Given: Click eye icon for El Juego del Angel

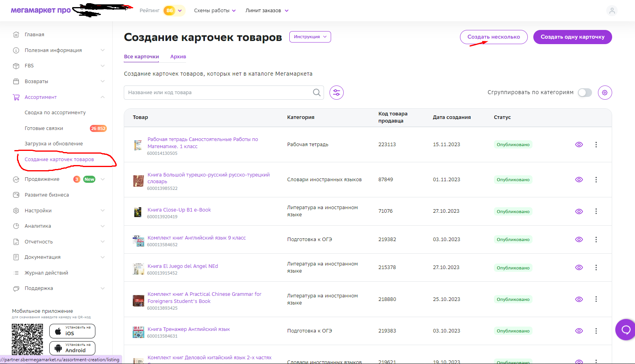Looking at the screenshot, I should point(579,267).
